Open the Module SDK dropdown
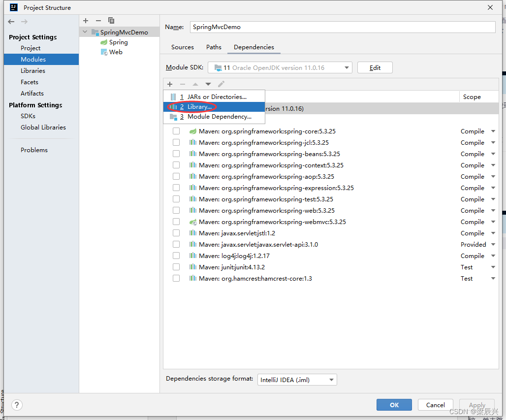The width and height of the screenshot is (506, 420). click(280, 68)
